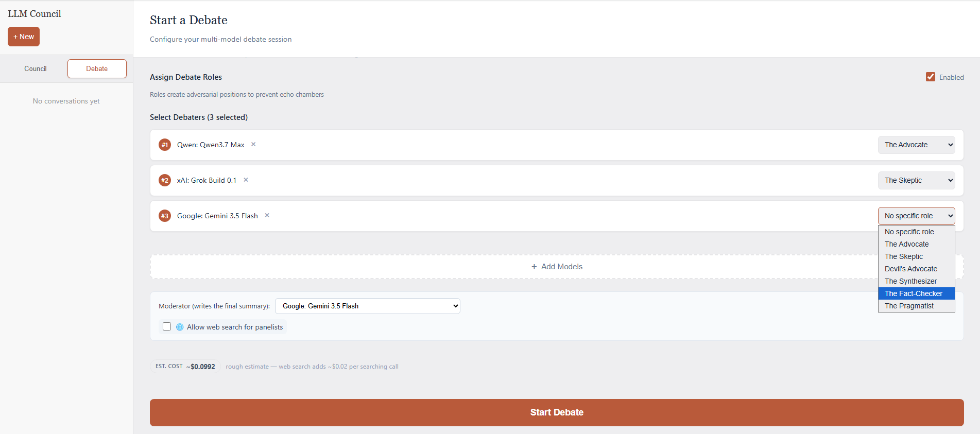Choose No specific role in the dropdown list

[x=917, y=232]
